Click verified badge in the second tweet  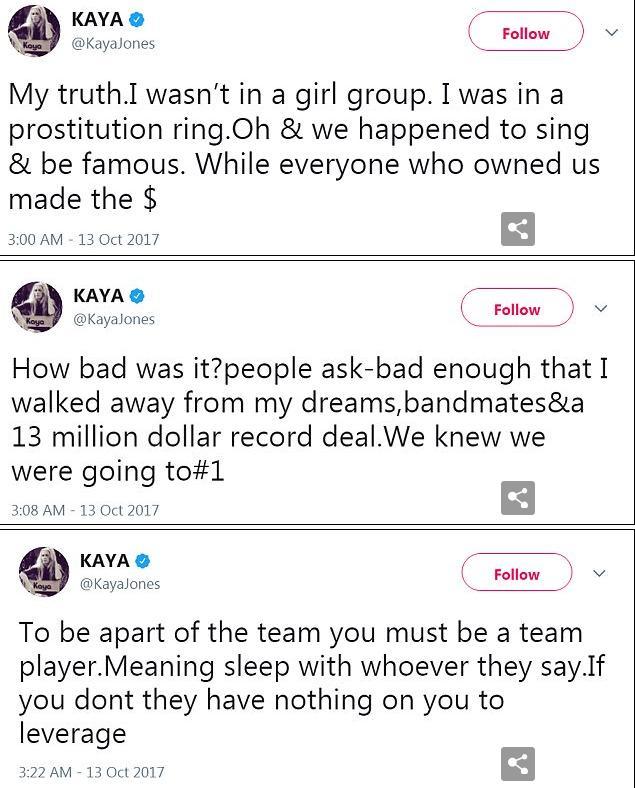pyautogui.click(x=138, y=296)
